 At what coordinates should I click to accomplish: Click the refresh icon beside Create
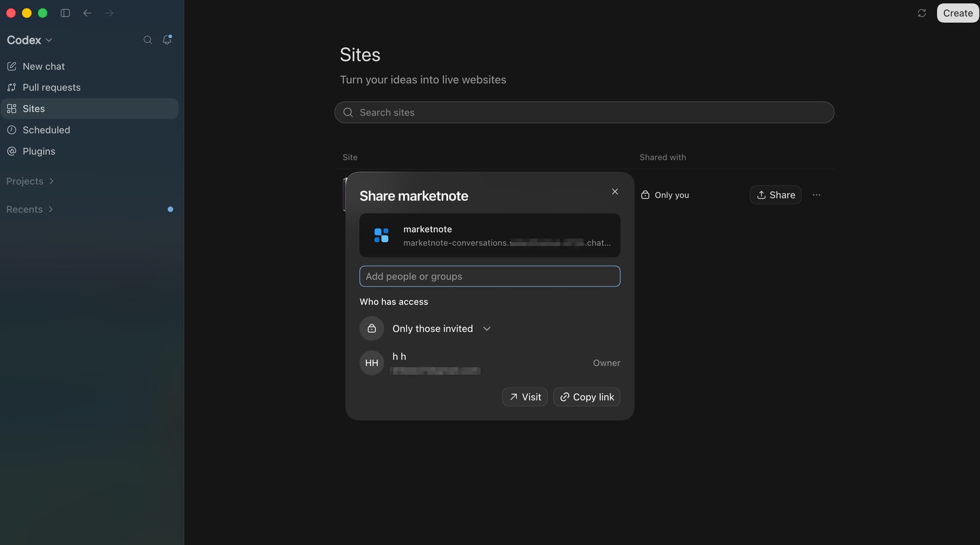coord(922,13)
